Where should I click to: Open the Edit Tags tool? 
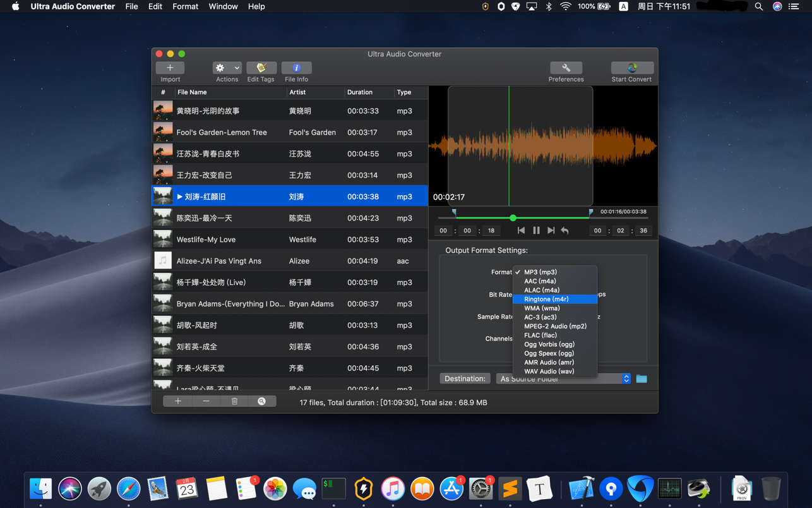click(261, 68)
